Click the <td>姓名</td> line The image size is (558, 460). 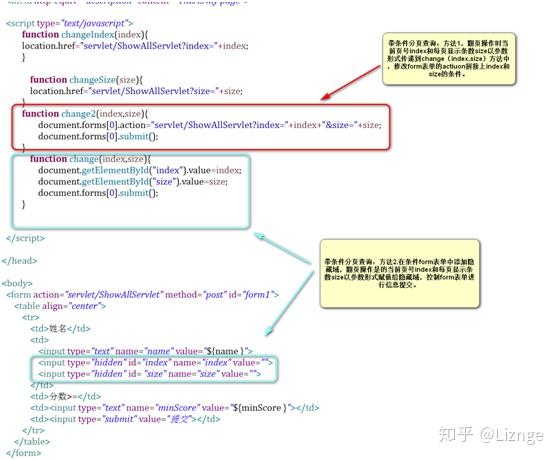(x=60, y=329)
